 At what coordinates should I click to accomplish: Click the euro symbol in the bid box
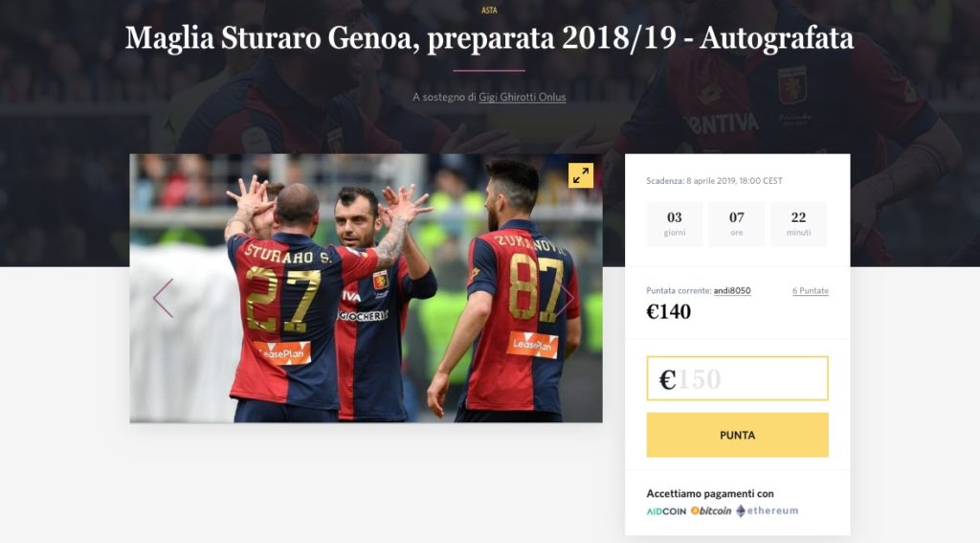(667, 379)
